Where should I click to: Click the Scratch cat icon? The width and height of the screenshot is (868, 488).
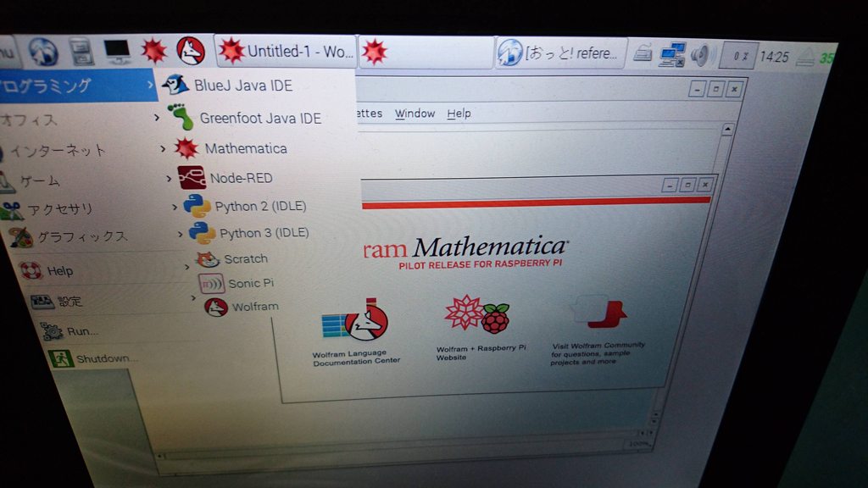pyautogui.click(x=209, y=259)
